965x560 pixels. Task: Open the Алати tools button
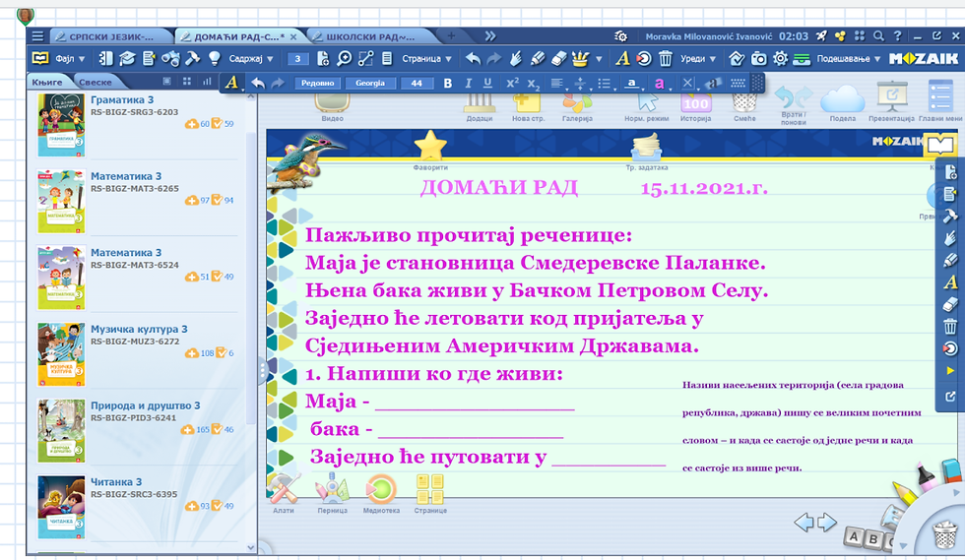[x=284, y=493]
